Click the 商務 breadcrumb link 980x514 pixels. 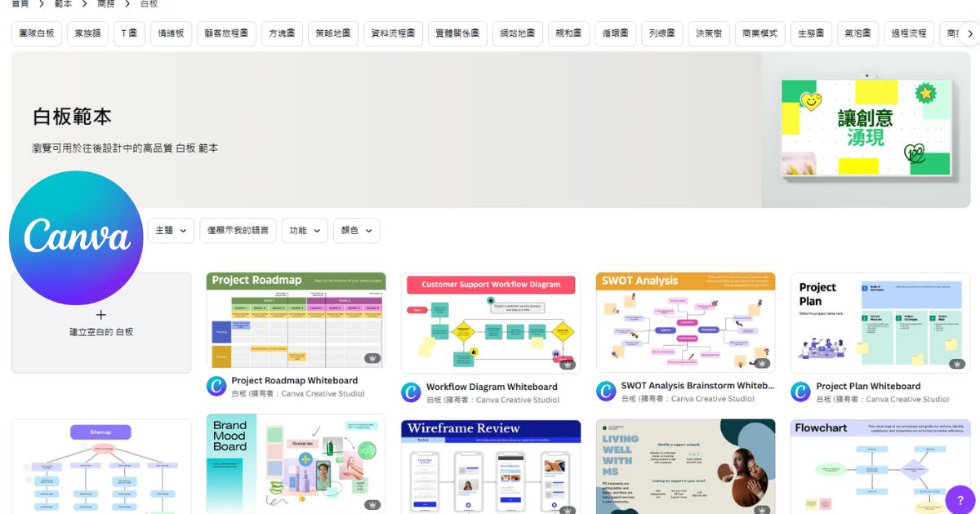coord(105,4)
